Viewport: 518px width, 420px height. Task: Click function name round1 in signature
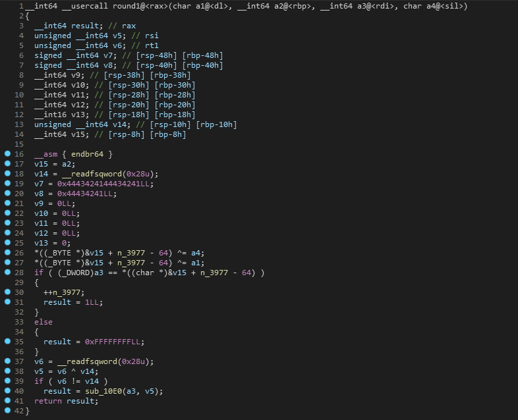pos(127,6)
